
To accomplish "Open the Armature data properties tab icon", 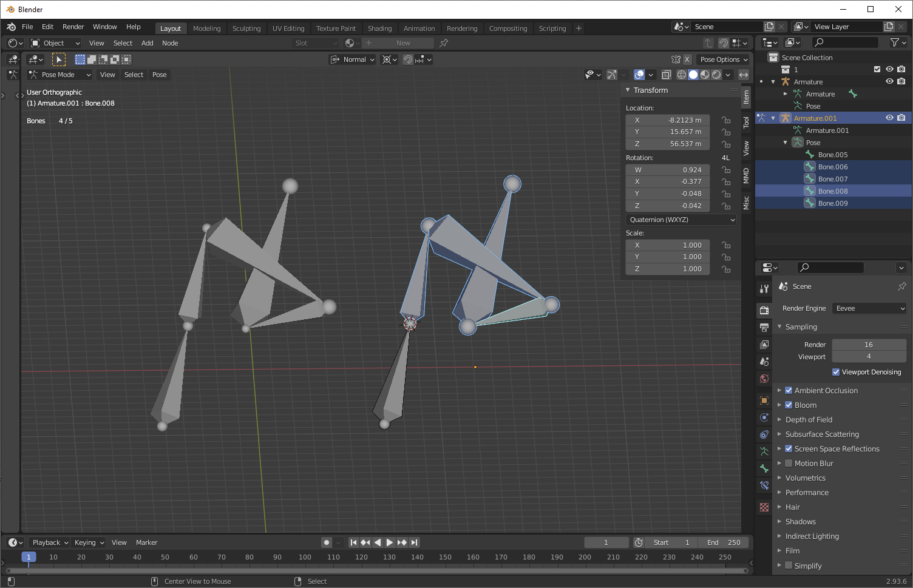I will click(x=764, y=451).
